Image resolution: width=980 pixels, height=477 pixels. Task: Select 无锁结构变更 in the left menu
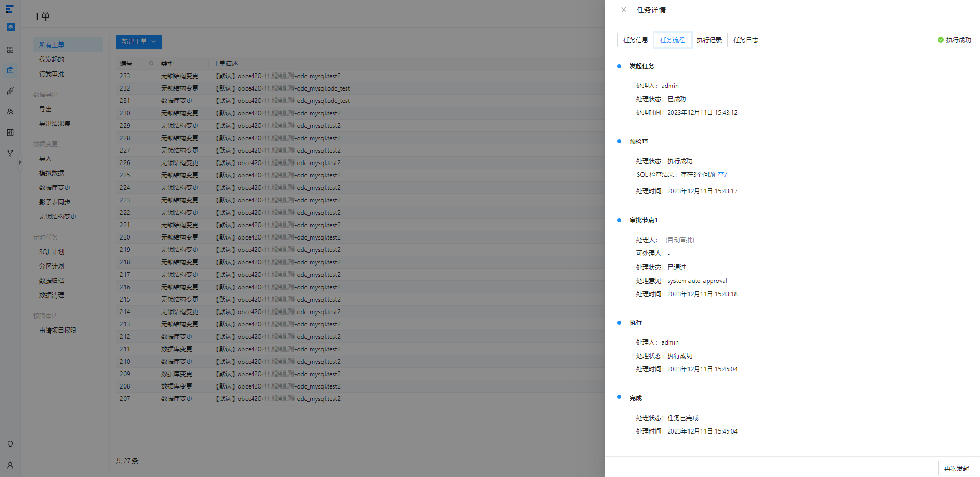click(58, 217)
